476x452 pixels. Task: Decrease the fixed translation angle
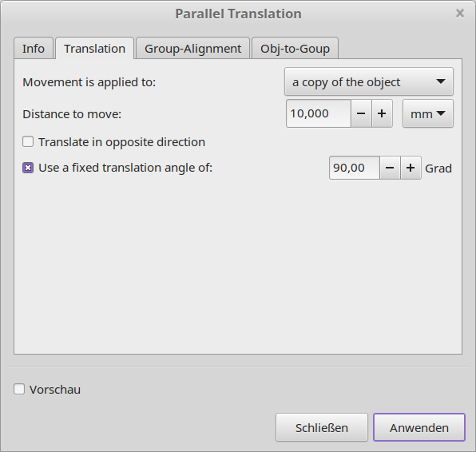click(390, 168)
